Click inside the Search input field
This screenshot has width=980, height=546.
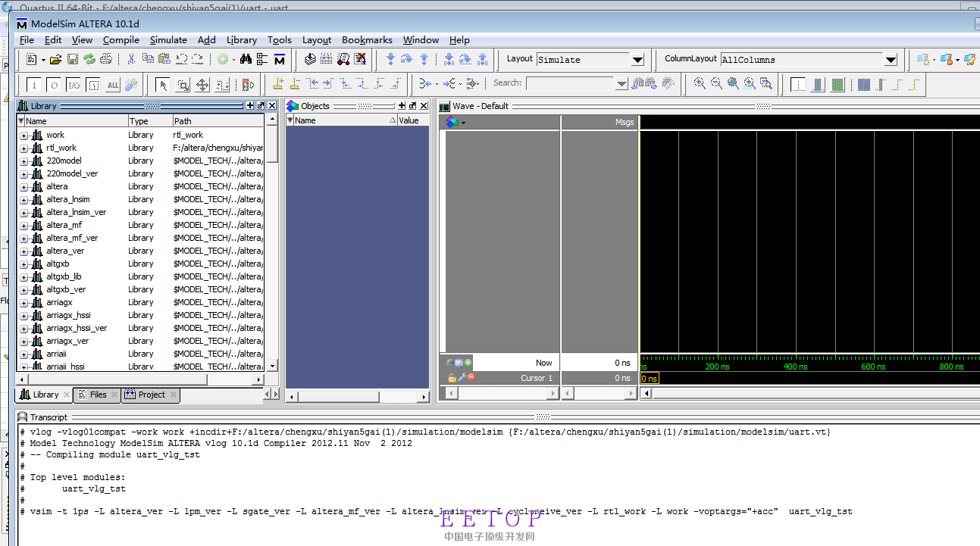(x=570, y=83)
